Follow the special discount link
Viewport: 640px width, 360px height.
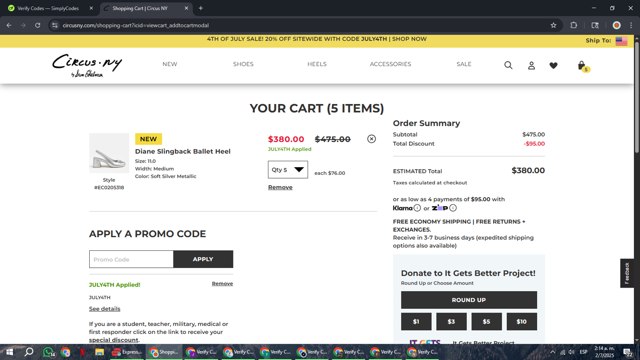(113, 340)
